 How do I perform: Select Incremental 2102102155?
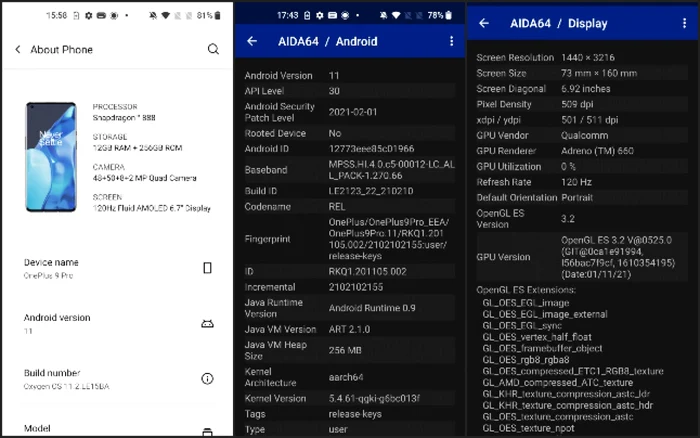coord(356,287)
